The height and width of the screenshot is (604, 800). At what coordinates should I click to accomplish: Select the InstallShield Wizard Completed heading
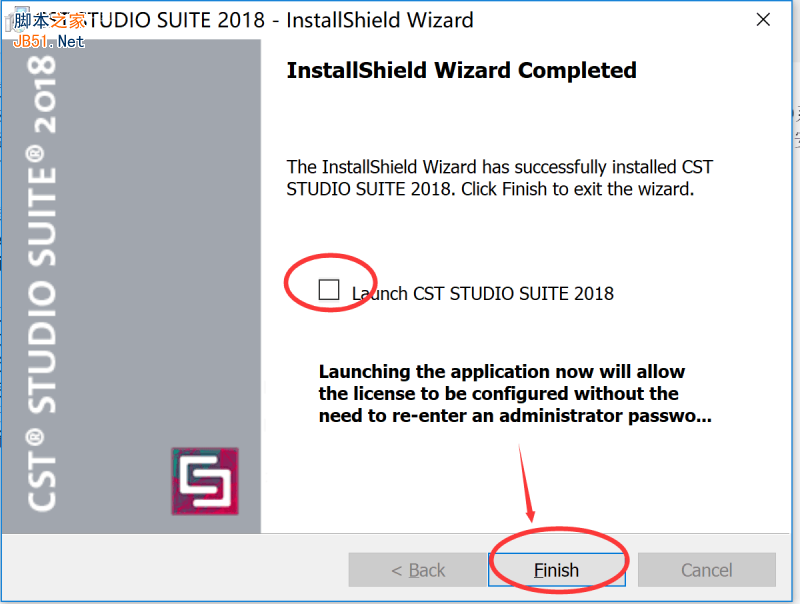(x=461, y=70)
